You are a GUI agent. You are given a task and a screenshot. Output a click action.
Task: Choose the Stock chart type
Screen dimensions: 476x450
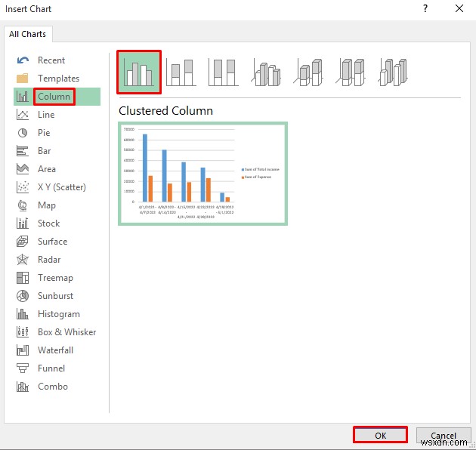[x=49, y=223]
